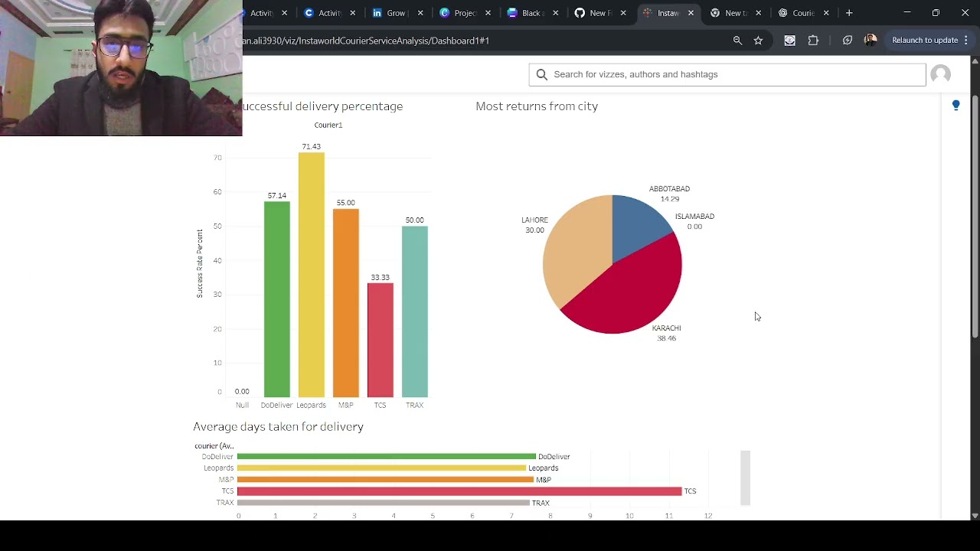Click the KARACHI 38.46 pie label
The image size is (980, 551).
pyautogui.click(x=666, y=333)
